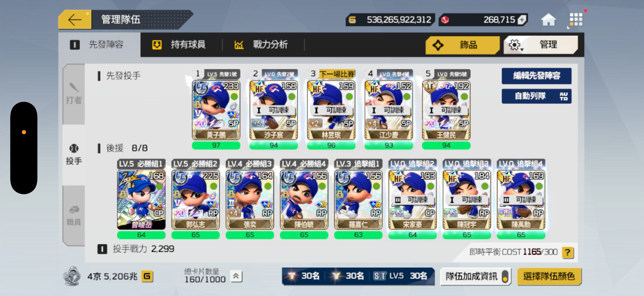
Task: Click the 選擇隊伍顏色 button
Action: 549,276
